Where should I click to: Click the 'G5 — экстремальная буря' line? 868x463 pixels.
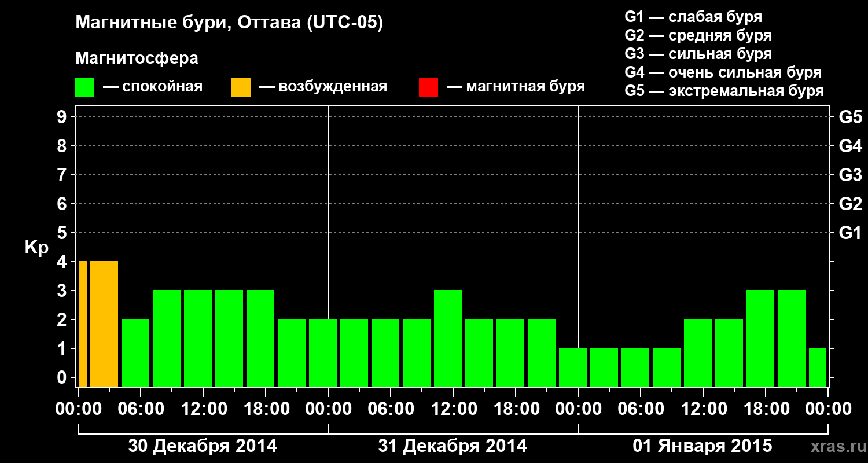[724, 91]
